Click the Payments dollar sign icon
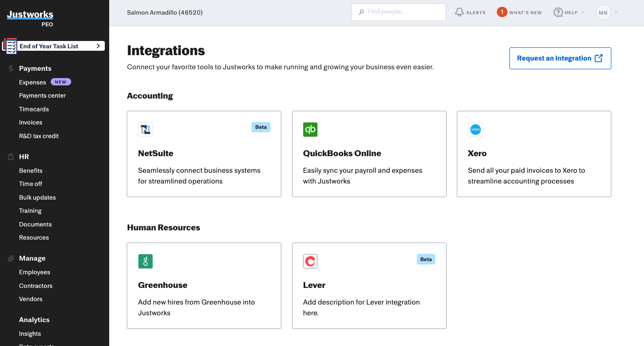644x346 pixels. pos(11,69)
